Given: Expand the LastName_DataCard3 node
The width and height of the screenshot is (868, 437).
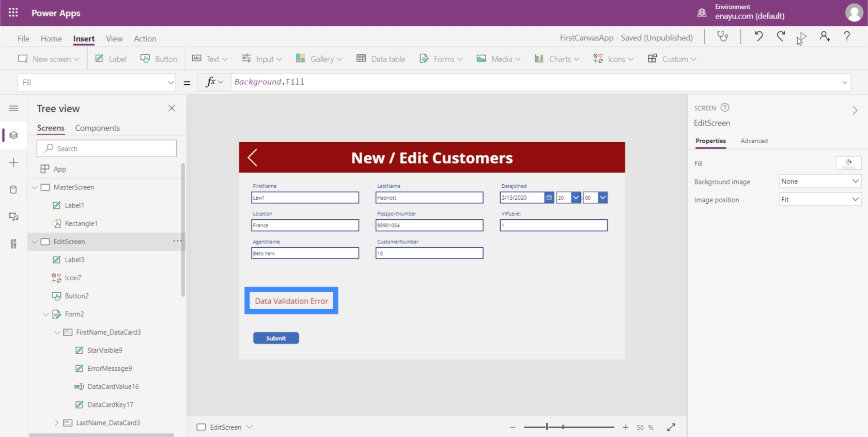Looking at the screenshot, I should [57, 423].
